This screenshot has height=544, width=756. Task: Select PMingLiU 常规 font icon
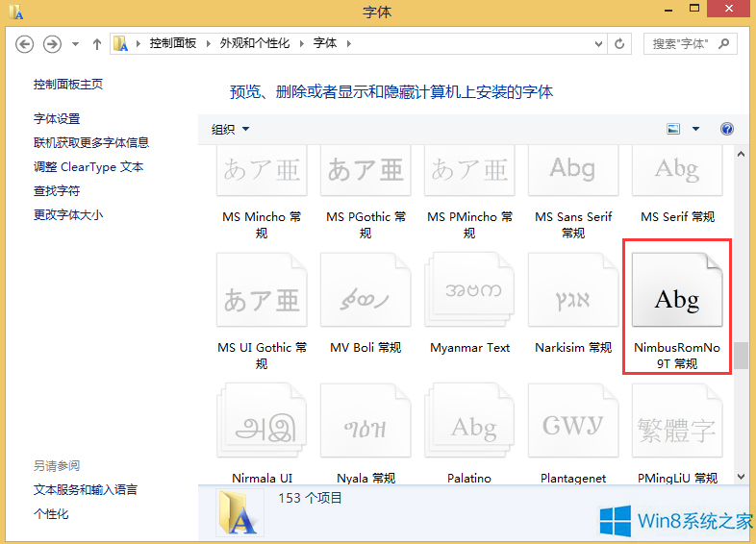pyautogui.click(x=677, y=420)
